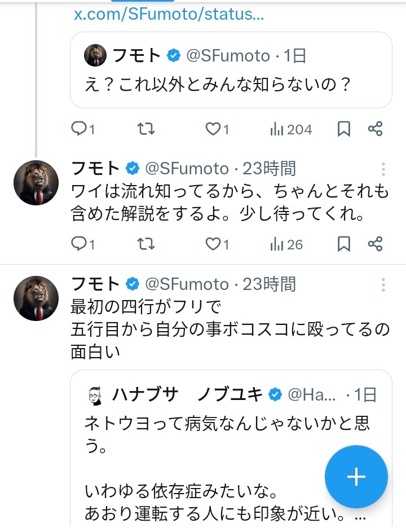Bookmark the tweet with 204 views
Screen dimensions: 406x532
coord(344,129)
